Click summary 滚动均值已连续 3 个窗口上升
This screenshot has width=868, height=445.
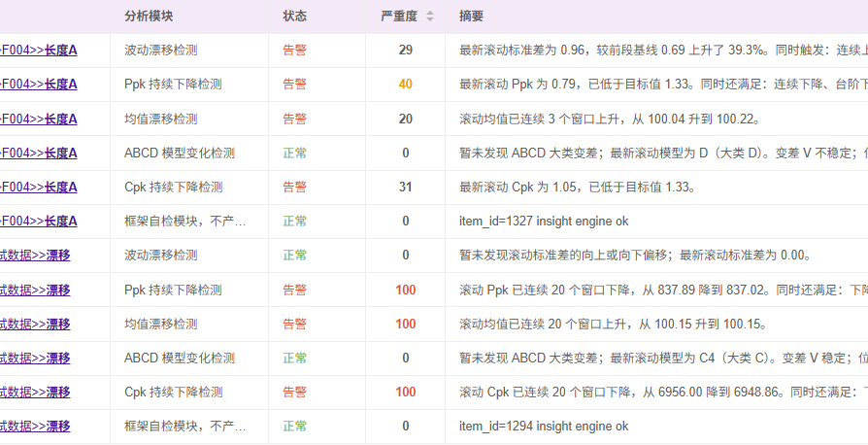(610, 120)
